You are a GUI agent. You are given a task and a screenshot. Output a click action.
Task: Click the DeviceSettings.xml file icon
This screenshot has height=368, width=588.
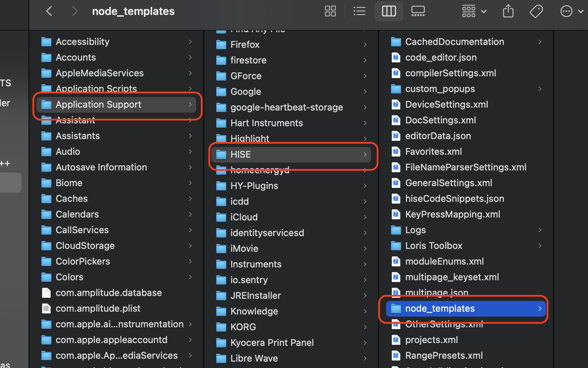click(396, 104)
